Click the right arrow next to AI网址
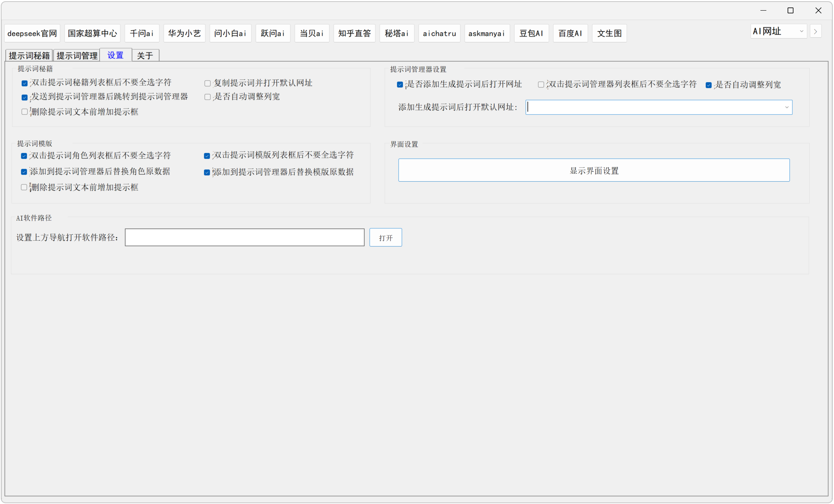 (x=816, y=31)
